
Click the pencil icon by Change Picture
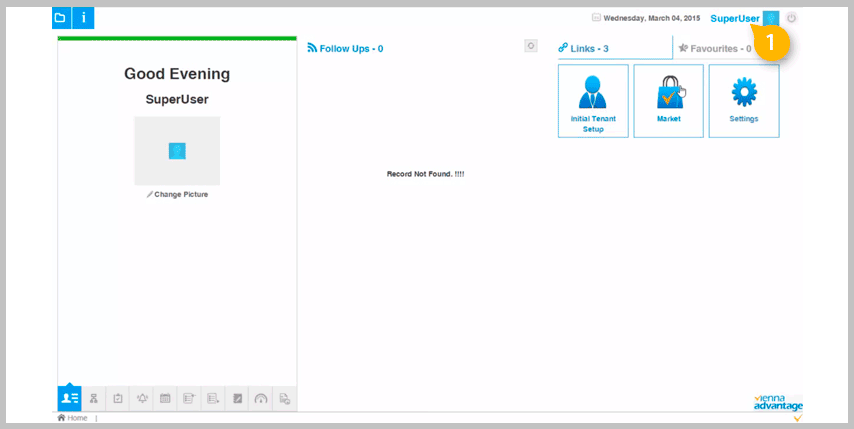coord(150,194)
